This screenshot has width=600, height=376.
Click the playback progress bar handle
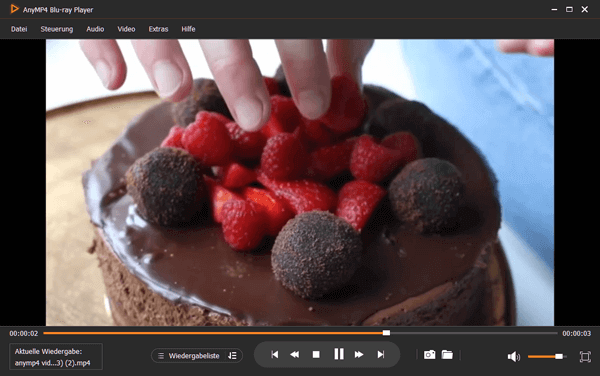[x=386, y=333]
